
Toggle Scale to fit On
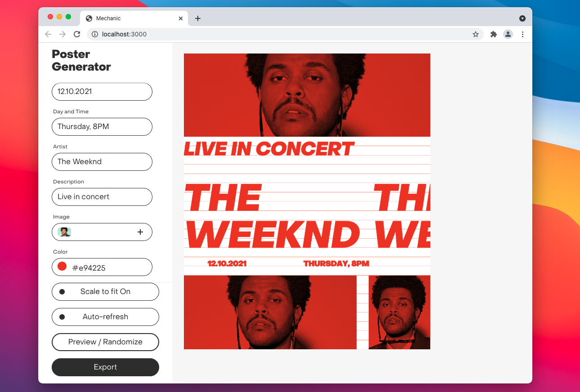[x=105, y=291]
